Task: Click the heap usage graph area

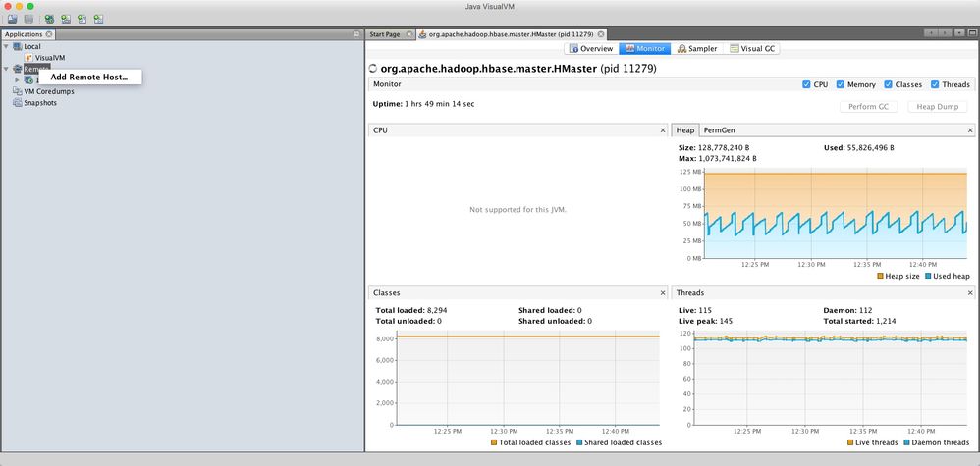Action: coord(836,213)
